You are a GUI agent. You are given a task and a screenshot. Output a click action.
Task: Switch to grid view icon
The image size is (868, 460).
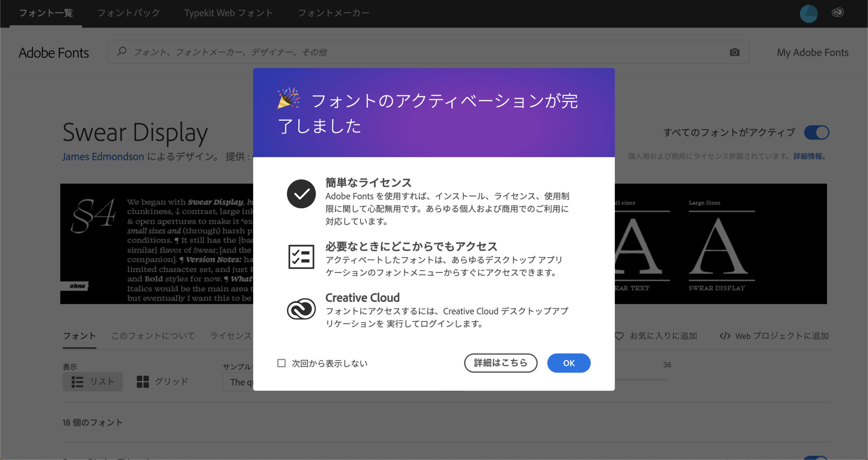click(x=143, y=382)
